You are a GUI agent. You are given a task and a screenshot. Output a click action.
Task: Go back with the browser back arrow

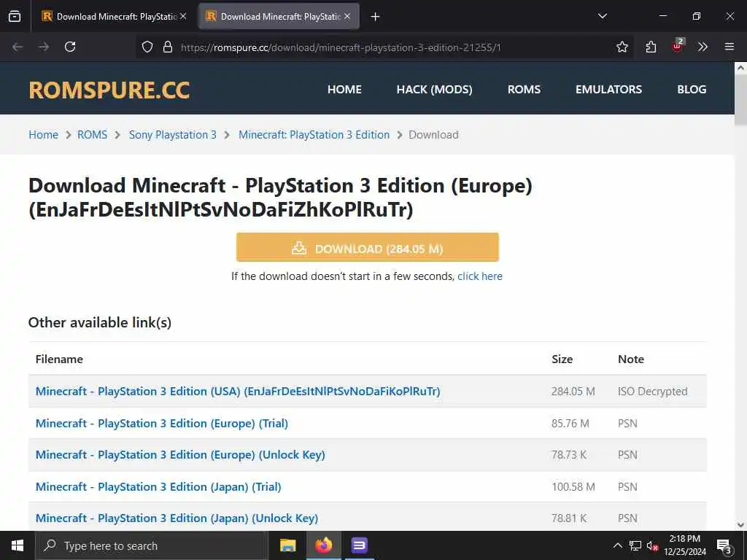click(18, 47)
